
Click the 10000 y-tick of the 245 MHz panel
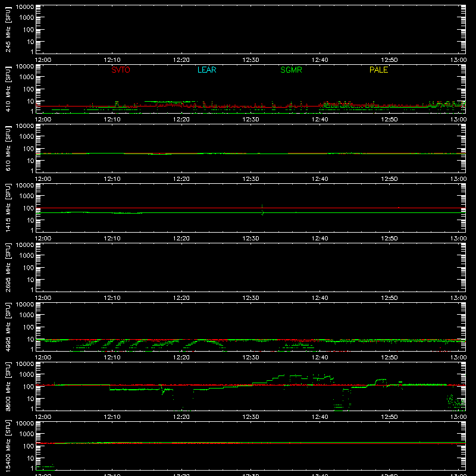tap(25, 7)
